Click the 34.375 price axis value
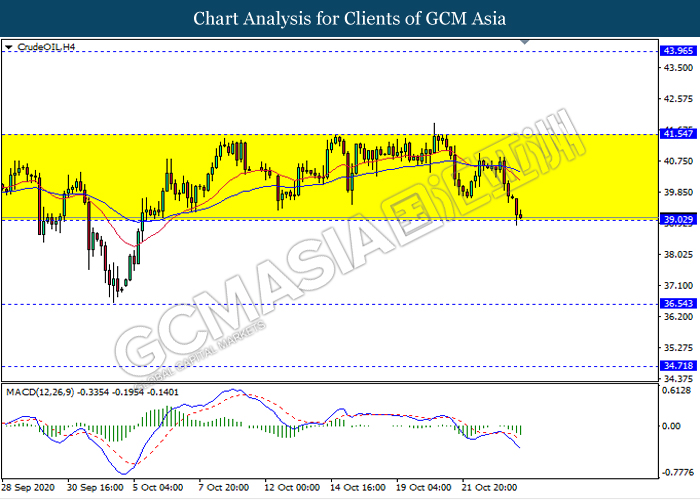The width and height of the screenshot is (700, 500). click(x=678, y=379)
